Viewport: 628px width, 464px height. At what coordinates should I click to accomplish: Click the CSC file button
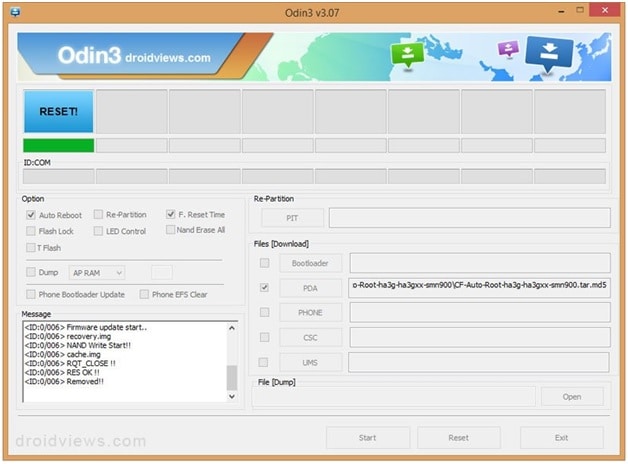pos(310,337)
